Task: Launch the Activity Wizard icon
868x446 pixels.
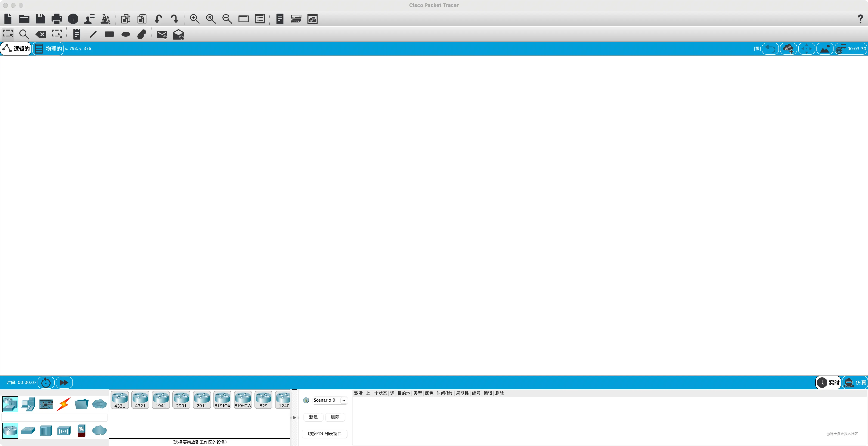Action: 105,19
